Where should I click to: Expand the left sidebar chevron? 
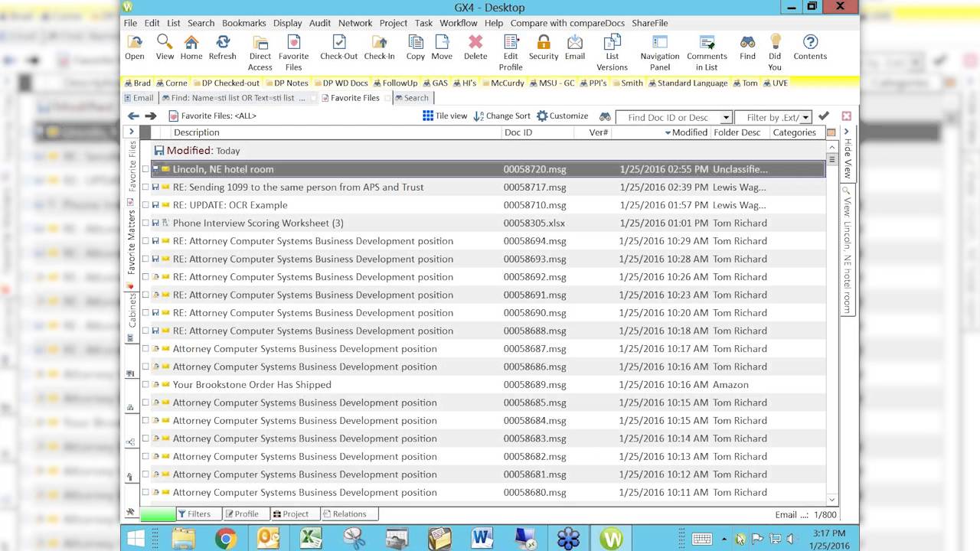pyautogui.click(x=131, y=132)
